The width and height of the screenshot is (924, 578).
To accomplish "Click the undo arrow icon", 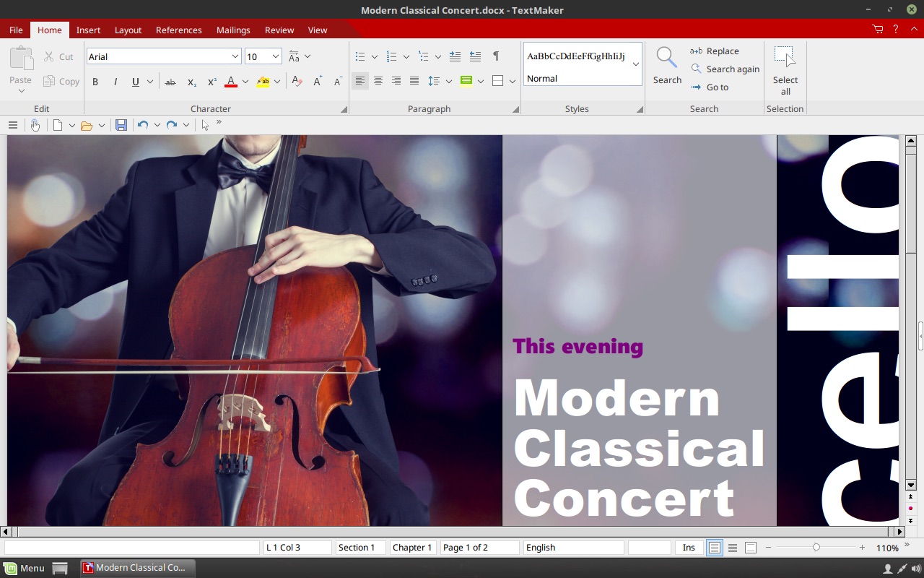I will [x=143, y=125].
